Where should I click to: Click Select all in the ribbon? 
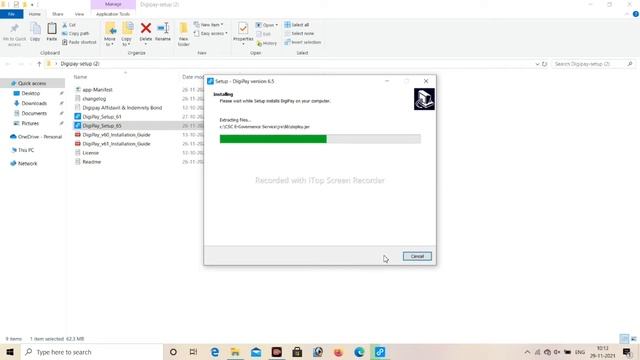(297, 25)
